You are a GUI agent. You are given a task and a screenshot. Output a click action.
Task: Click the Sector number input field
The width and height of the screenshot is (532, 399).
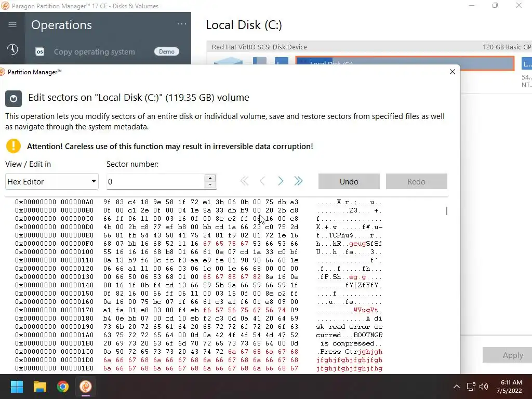tap(155, 181)
